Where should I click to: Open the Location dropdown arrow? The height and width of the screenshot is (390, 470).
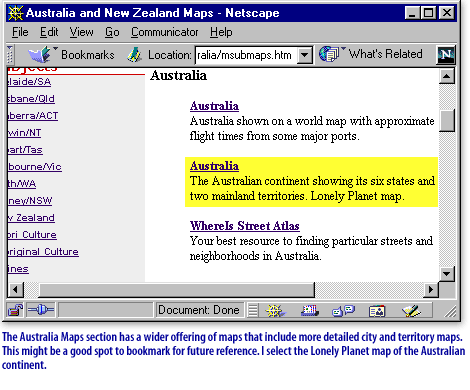[305, 55]
